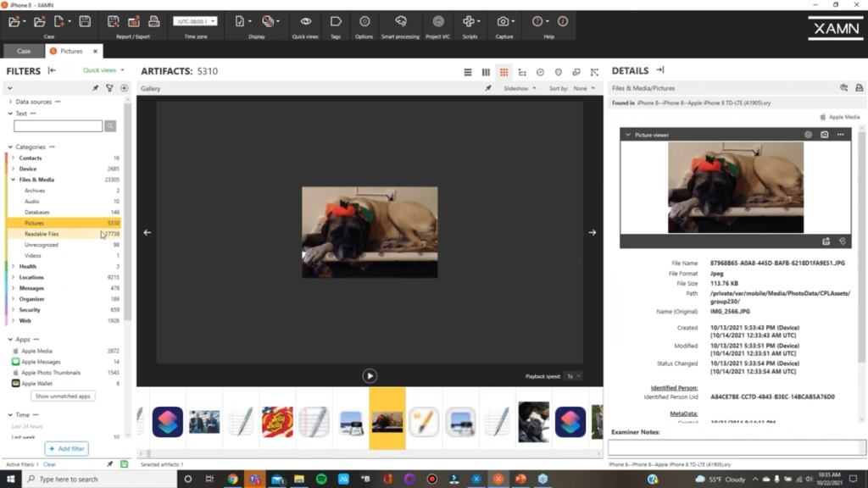Clear the active filters
This screenshot has height=488, width=868.
pos(49,464)
